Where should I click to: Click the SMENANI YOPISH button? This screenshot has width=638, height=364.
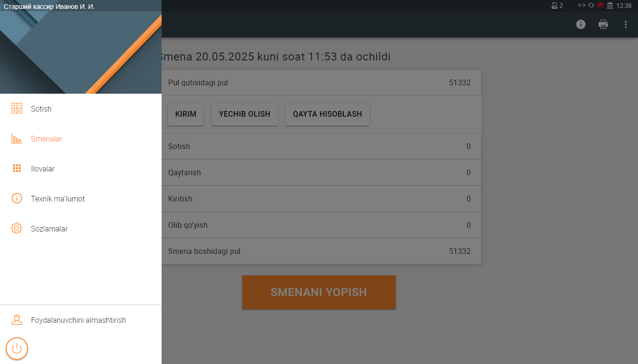click(319, 292)
